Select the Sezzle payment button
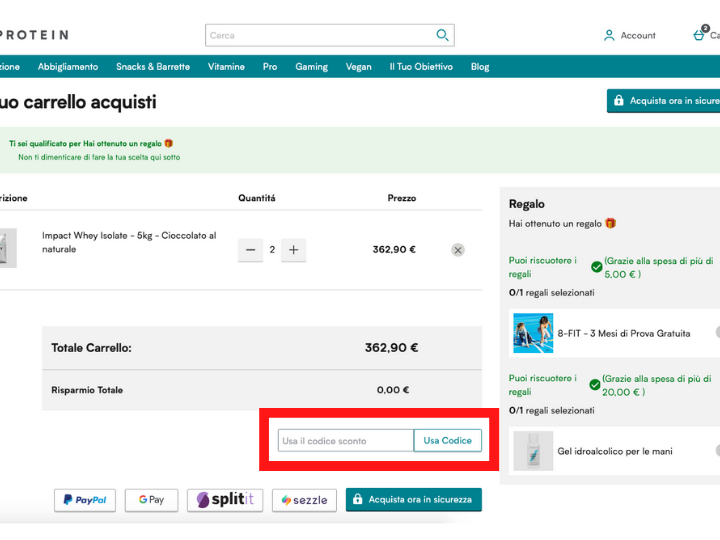The height and width of the screenshot is (540, 720). click(304, 500)
